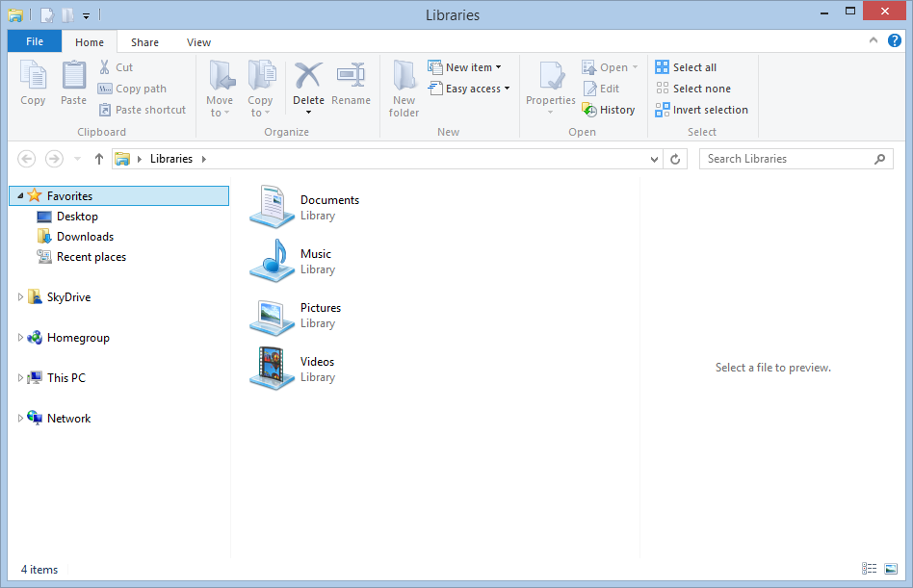Open the Videos library icon

tap(271, 368)
